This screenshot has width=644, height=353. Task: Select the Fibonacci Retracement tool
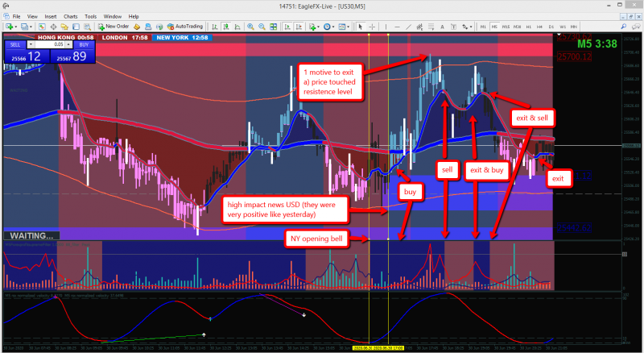tap(431, 27)
